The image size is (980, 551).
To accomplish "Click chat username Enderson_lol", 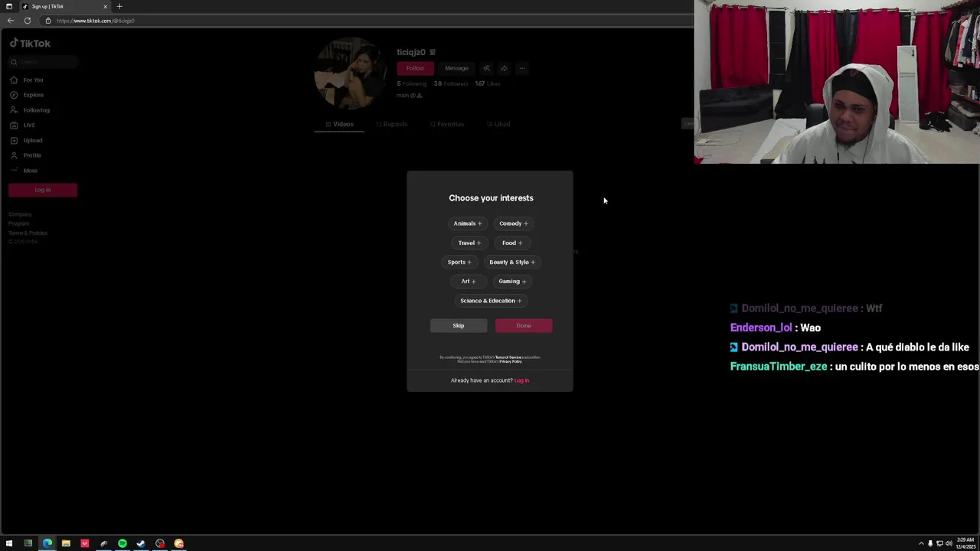I will pos(761,328).
